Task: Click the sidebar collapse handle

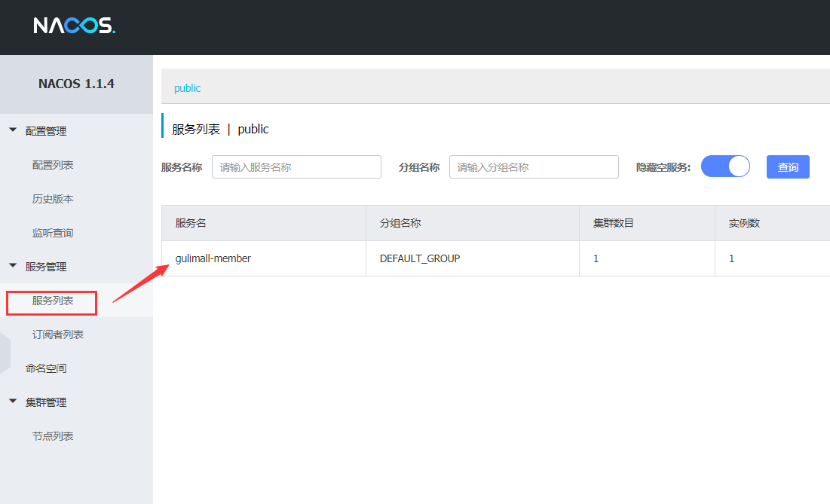Action: (5, 353)
